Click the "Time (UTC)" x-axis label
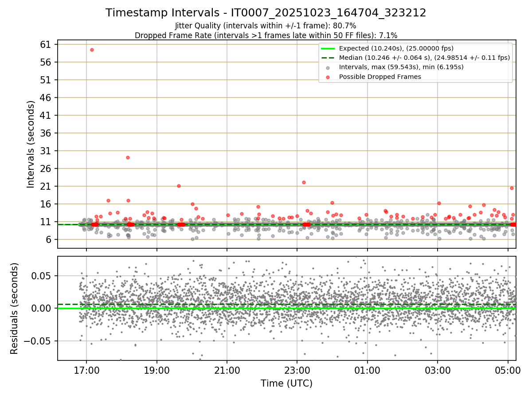 [286, 383]
